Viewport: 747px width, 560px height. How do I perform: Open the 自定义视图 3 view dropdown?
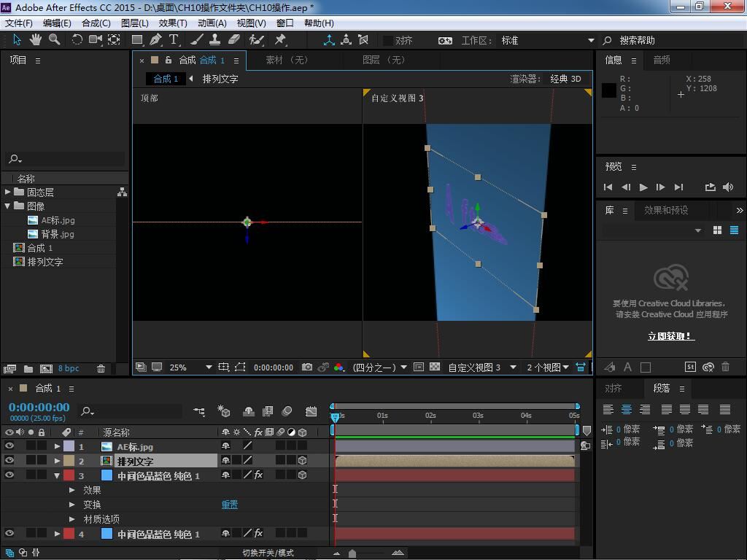[482, 367]
